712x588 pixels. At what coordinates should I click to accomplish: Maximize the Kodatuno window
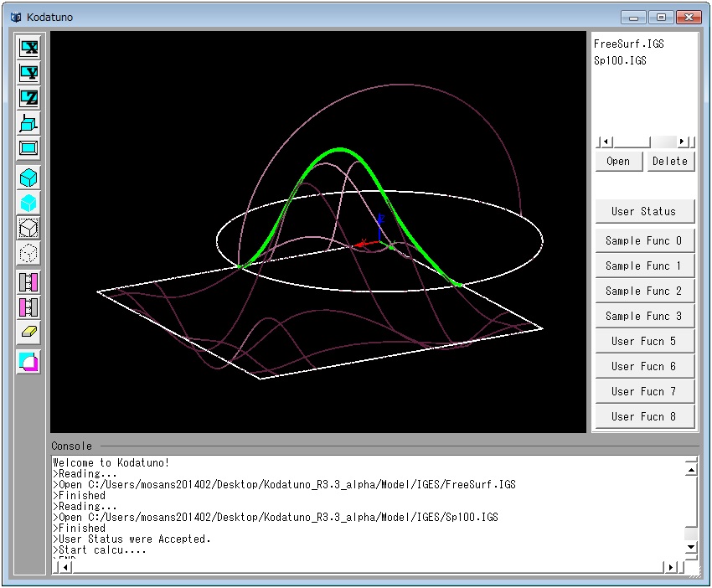coord(661,18)
